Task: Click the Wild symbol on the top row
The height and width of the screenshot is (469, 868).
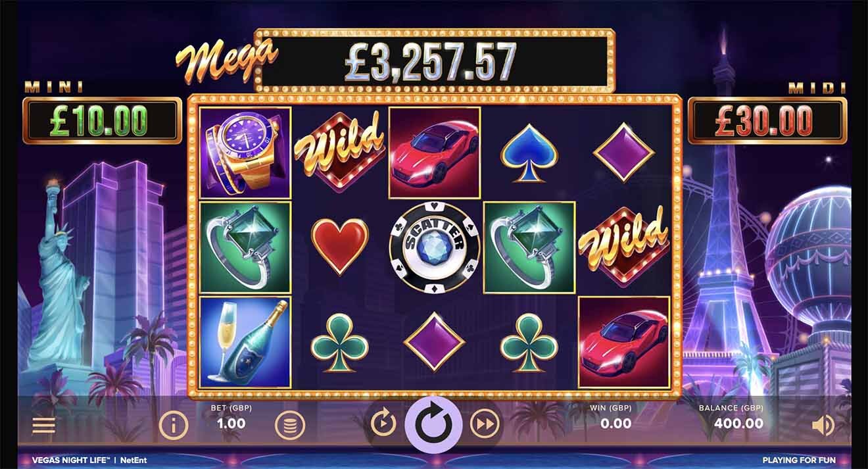Action: pyautogui.click(x=339, y=151)
